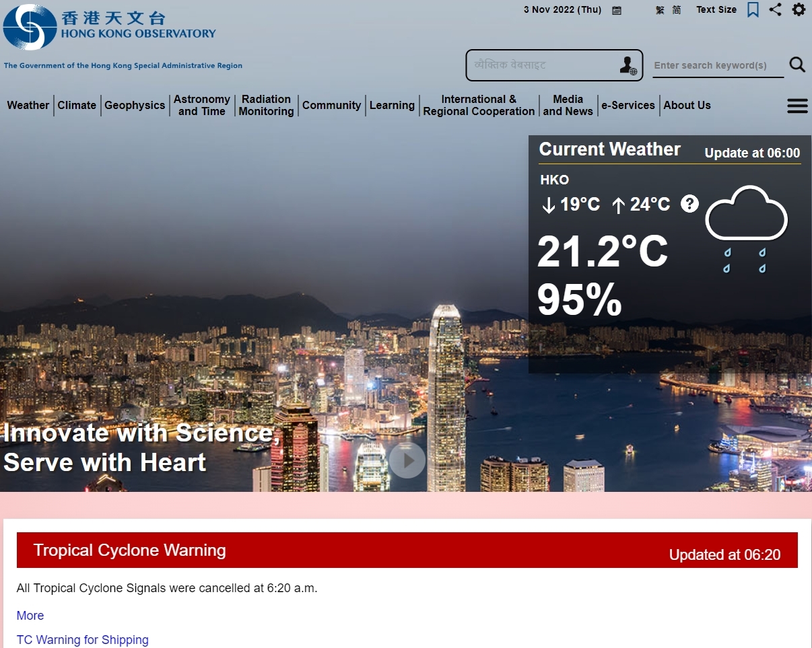812x648 pixels.
Task: Open the More link under Tropical Cyclone Warning
Action: tap(30, 616)
